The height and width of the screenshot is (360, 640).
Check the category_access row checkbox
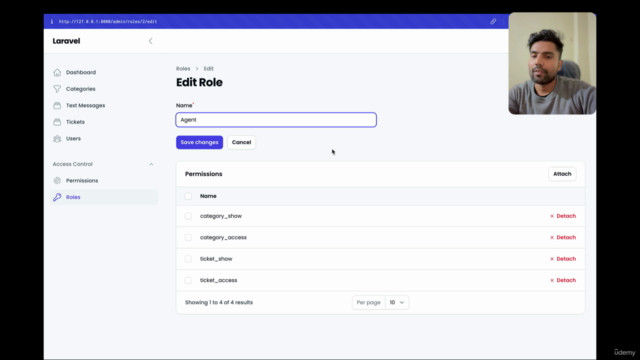188,238
